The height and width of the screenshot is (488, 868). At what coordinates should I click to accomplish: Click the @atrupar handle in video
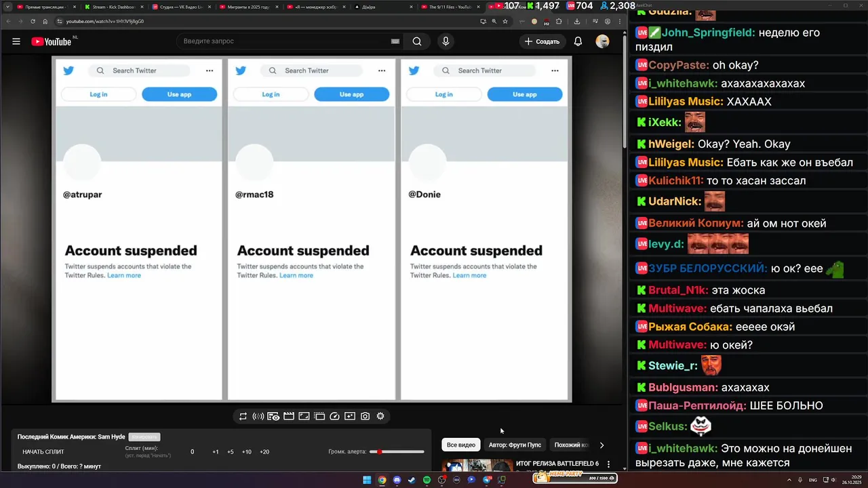coord(83,195)
